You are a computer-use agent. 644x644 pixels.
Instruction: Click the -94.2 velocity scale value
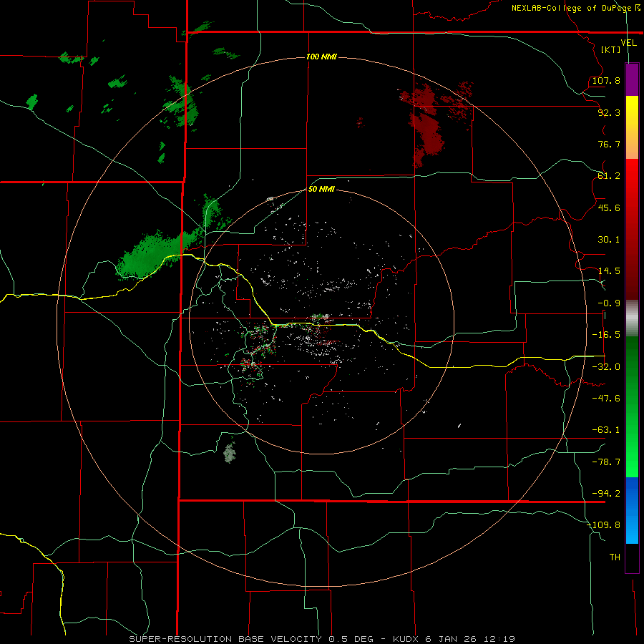tap(606, 494)
